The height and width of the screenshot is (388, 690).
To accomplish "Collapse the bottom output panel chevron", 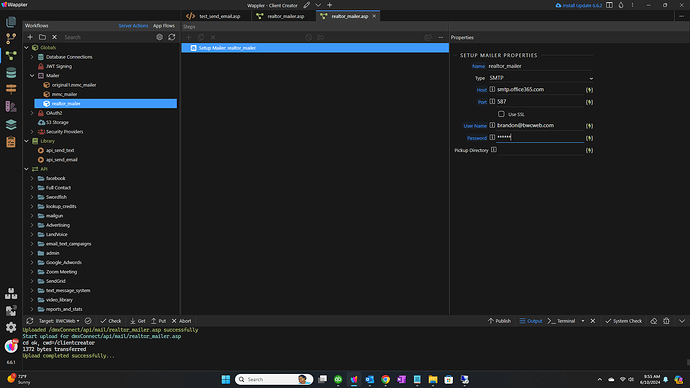I will pyautogui.click(x=682, y=321).
